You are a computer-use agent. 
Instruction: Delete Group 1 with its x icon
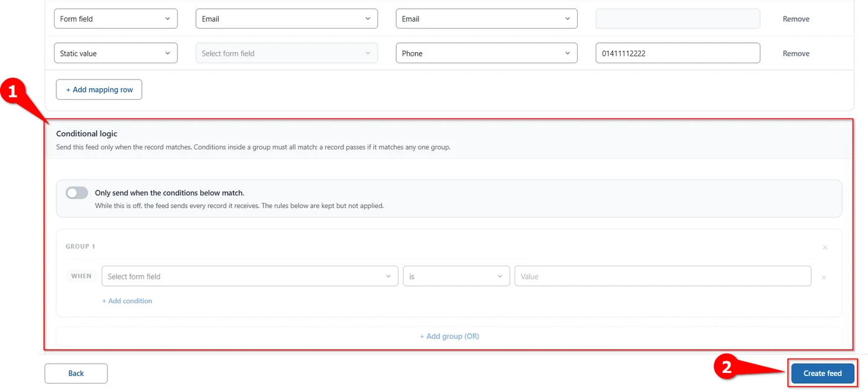tap(825, 247)
